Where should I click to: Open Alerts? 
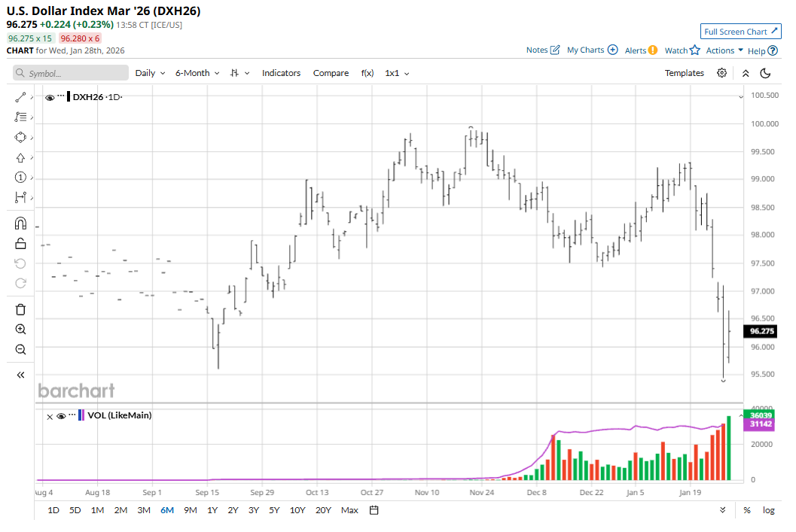(x=641, y=50)
